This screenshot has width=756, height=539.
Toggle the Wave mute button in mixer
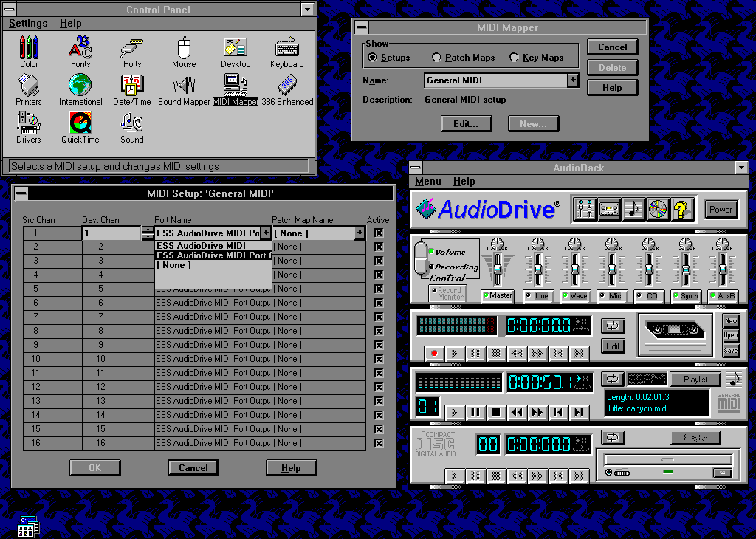coord(575,295)
